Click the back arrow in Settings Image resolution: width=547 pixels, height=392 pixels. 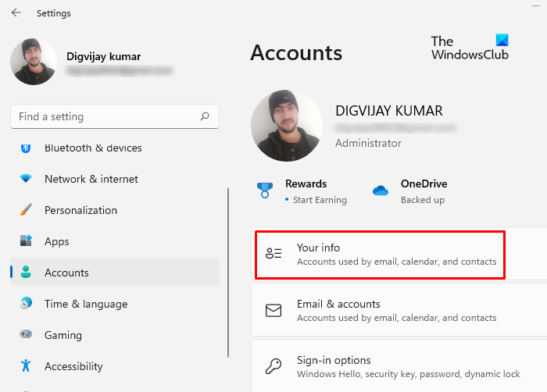click(16, 13)
